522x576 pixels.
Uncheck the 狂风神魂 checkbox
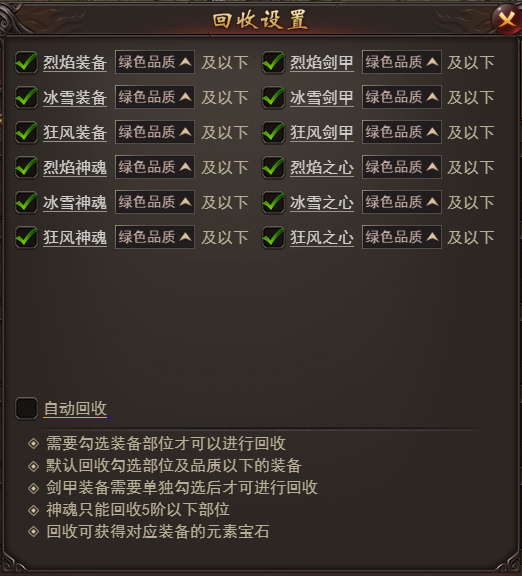[26, 237]
